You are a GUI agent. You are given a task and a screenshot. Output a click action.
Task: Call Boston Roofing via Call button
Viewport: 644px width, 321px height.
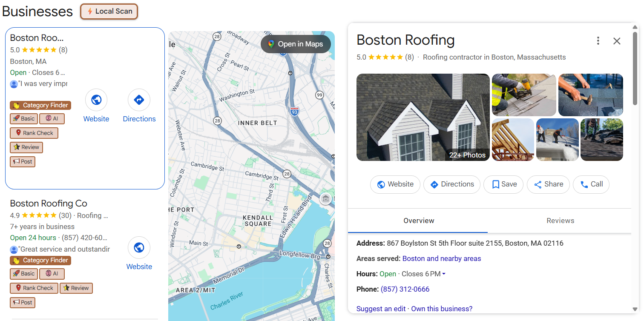[591, 184]
